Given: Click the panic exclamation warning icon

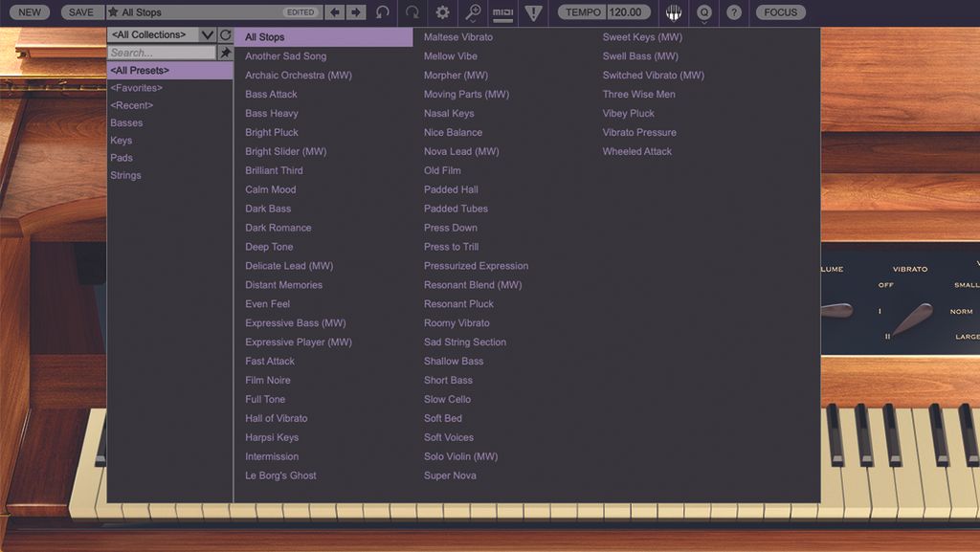Looking at the screenshot, I should [x=533, y=12].
